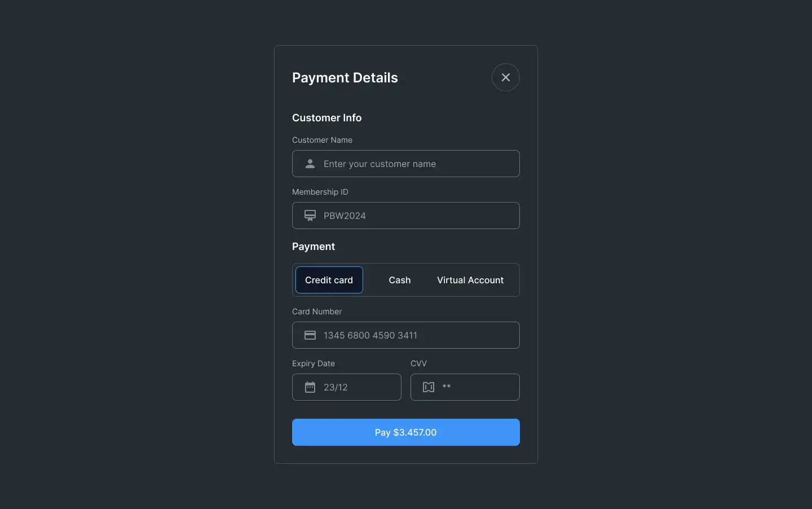Choose Virtual Account payment method
The image size is (812, 509).
tap(470, 280)
